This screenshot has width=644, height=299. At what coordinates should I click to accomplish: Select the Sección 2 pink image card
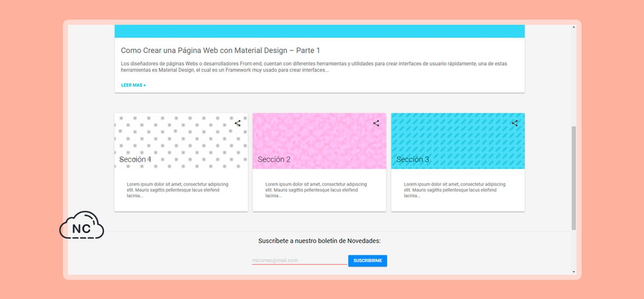click(x=319, y=141)
